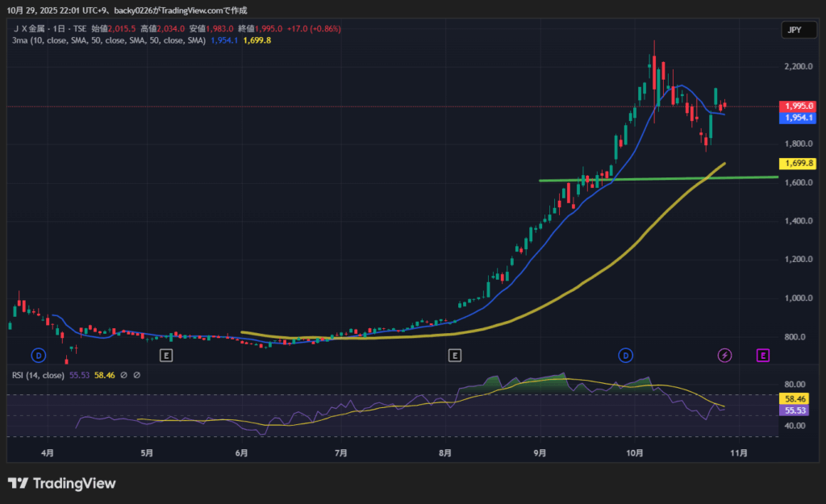Click the magenta lightning bolt event icon
This screenshot has width=826, height=504.
[724, 355]
